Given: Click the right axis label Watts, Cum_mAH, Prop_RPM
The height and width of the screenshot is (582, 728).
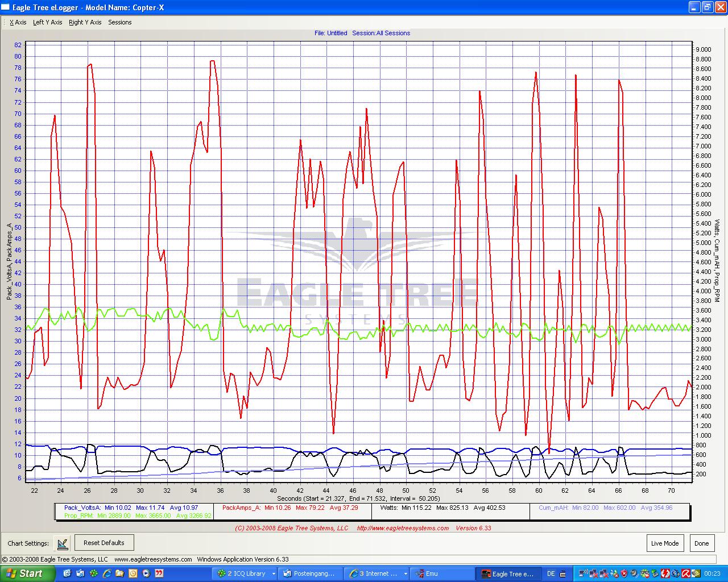Looking at the screenshot, I should coord(717,260).
